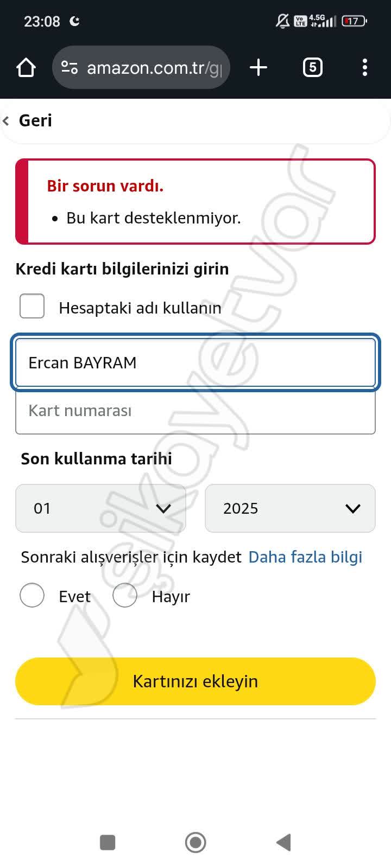Choose the Hayır radio button
The height and width of the screenshot is (868, 391).
125,595
